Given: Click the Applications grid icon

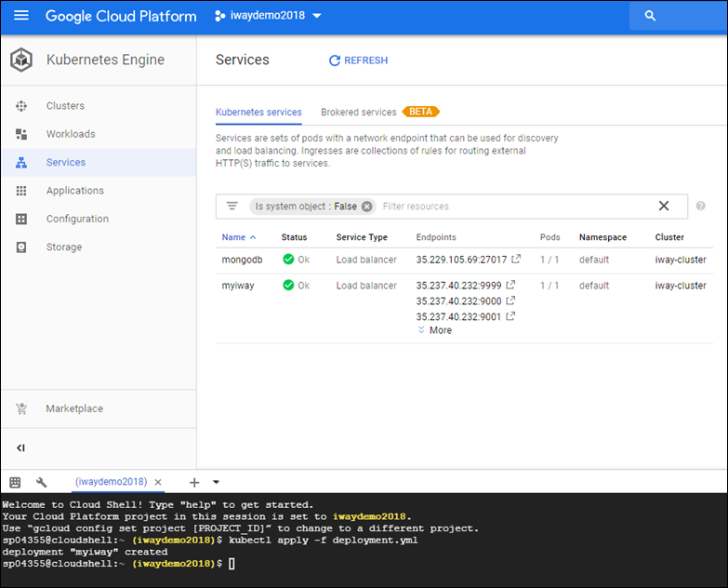Looking at the screenshot, I should coord(21,191).
